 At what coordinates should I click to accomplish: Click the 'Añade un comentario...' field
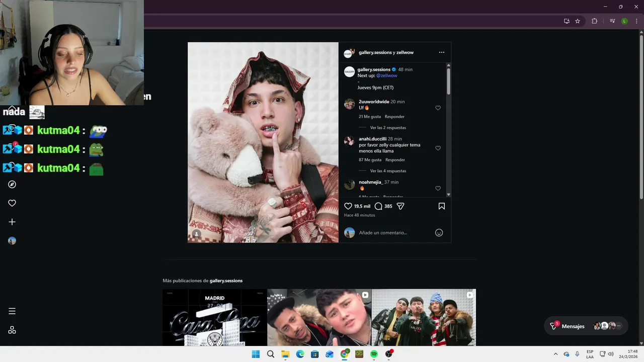point(395,233)
